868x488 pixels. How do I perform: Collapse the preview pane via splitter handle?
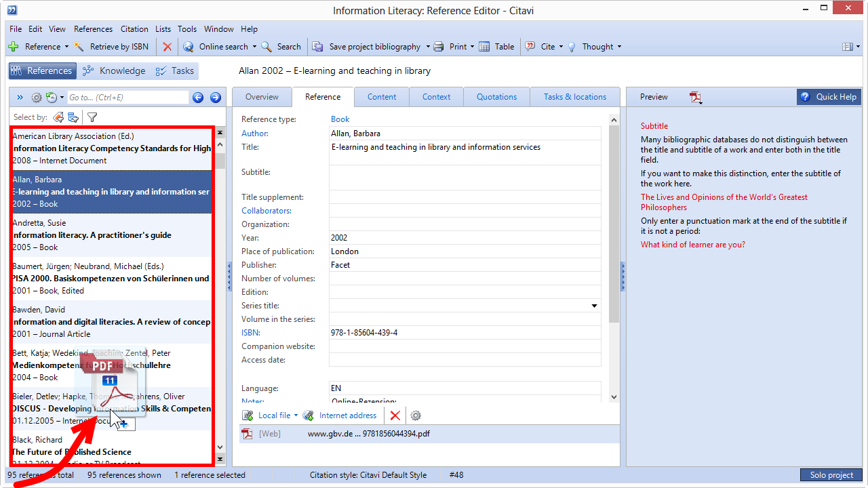[623, 277]
